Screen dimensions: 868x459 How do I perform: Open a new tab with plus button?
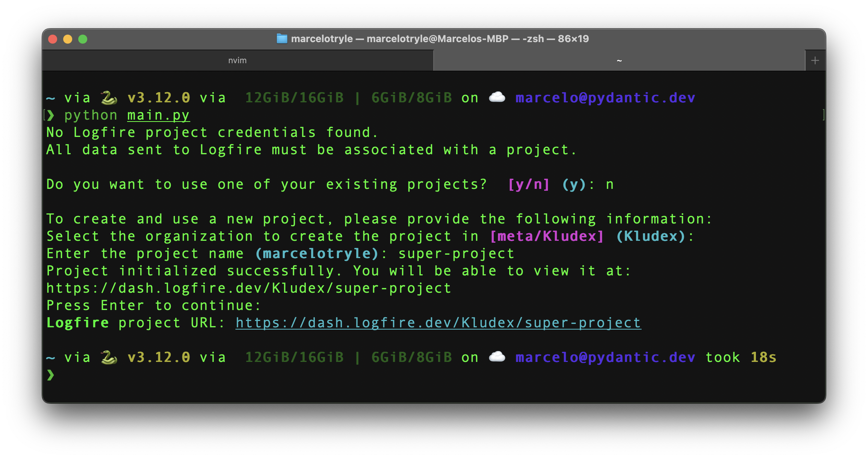point(815,61)
